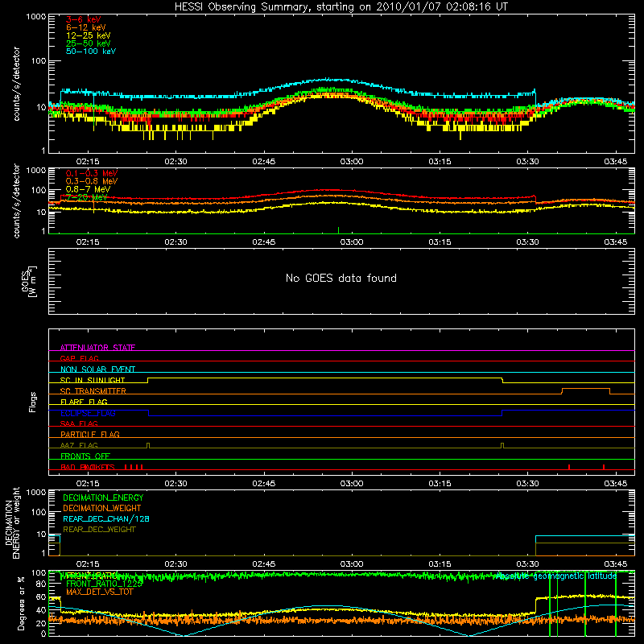
Task: Select the yellow 12-25 keV legend label
Action: click(x=88, y=35)
